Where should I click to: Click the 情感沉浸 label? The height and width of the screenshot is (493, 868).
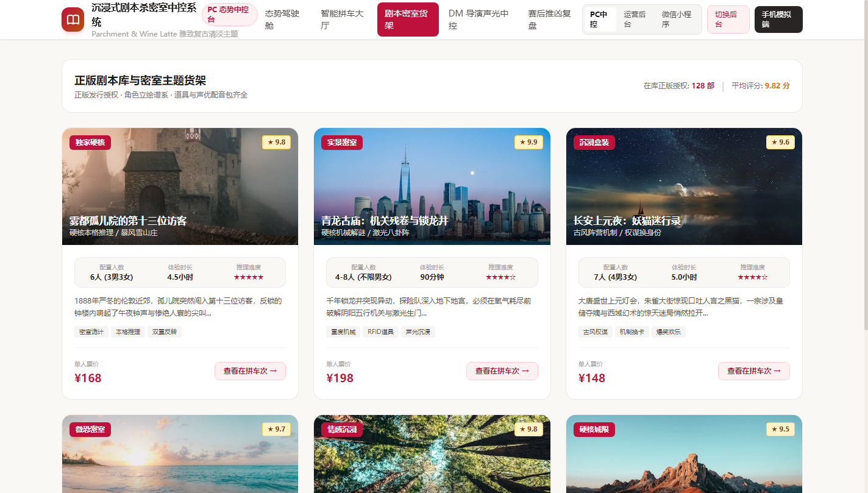(342, 430)
